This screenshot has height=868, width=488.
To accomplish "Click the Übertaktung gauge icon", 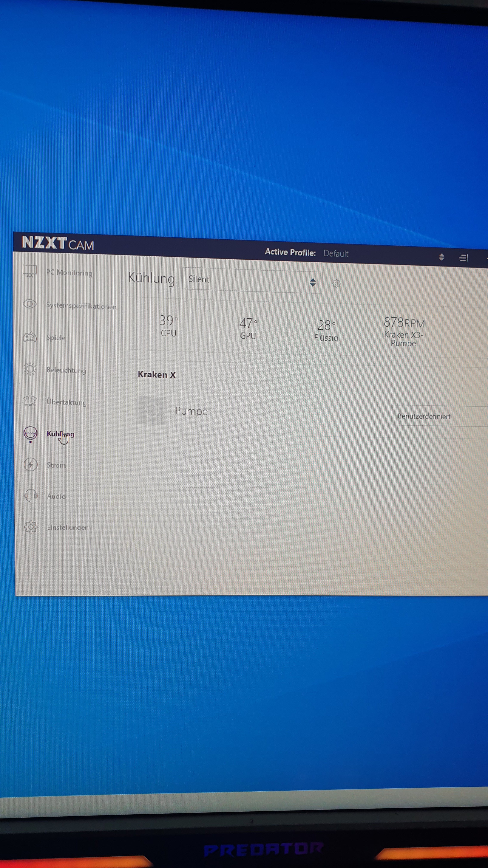I will [30, 401].
